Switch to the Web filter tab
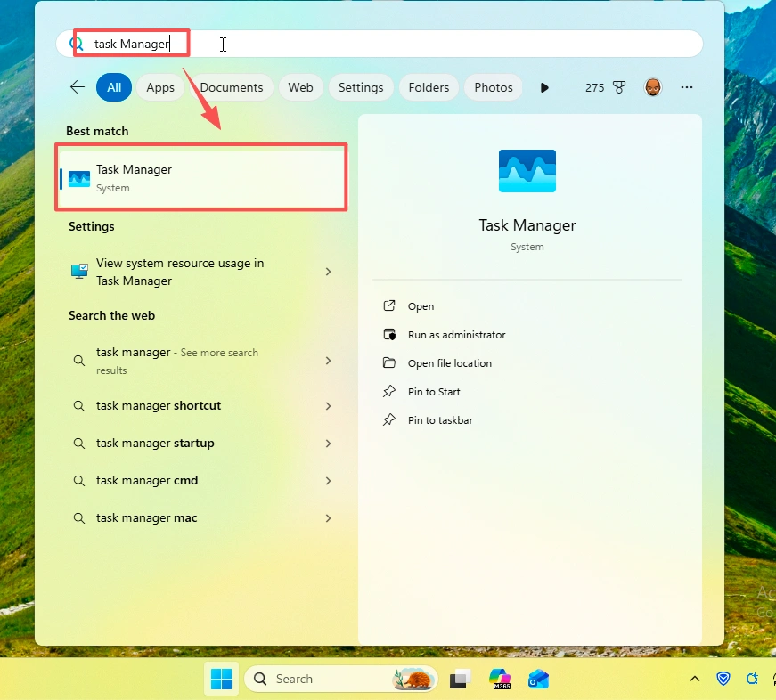The width and height of the screenshot is (776, 700). pyautogui.click(x=300, y=87)
